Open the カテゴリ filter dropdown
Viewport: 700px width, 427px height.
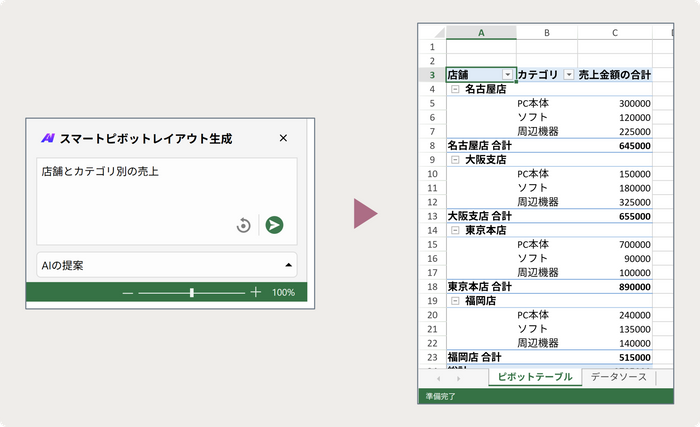click(x=569, y=75)
